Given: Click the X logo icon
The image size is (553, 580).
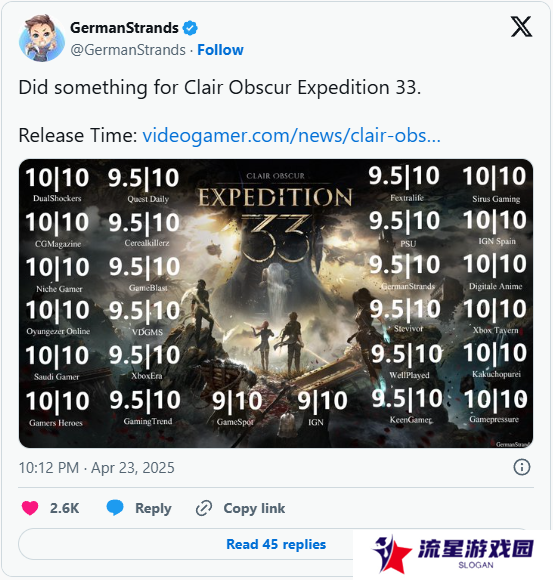Looking at the screenshot, I should tap(522, 26).
